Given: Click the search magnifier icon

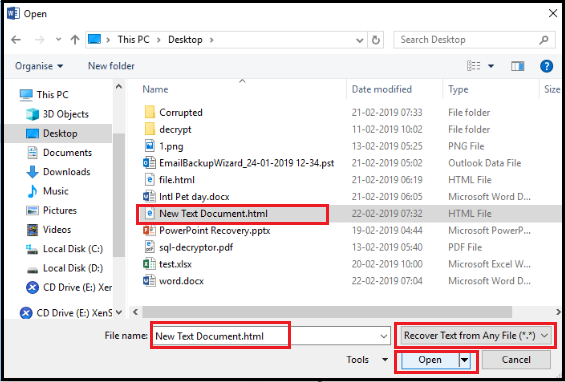Looking at the screenshot, I should 544,40.
